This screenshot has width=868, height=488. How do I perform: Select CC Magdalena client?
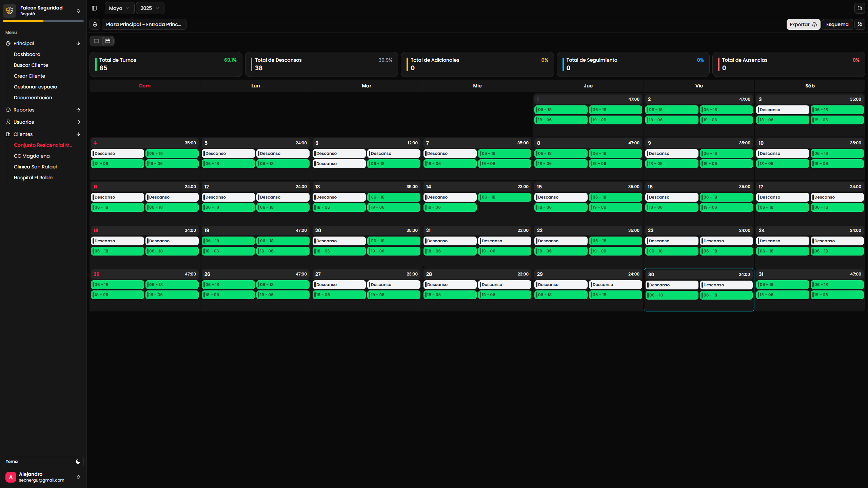tap(32, 156)
